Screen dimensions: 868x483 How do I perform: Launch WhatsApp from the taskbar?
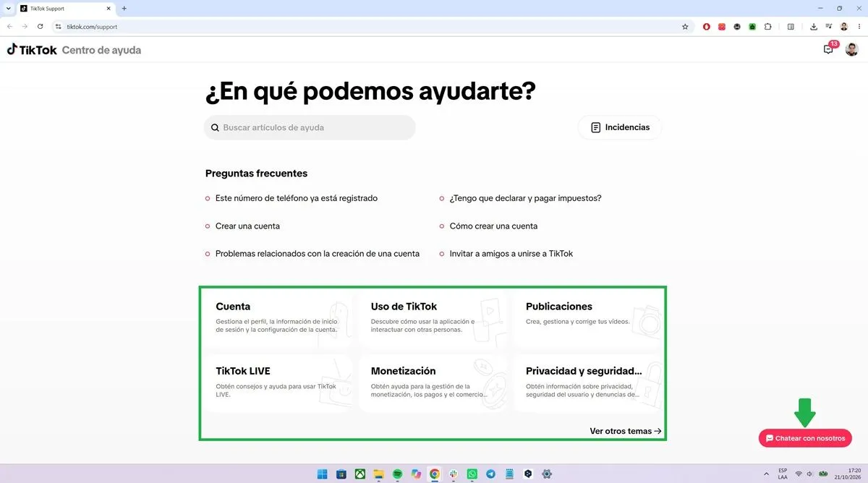tap(472, 474)
